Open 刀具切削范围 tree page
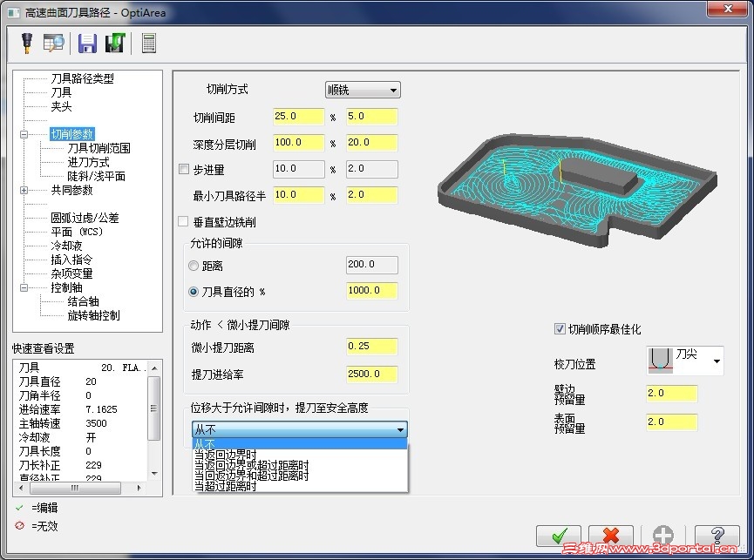 pos(99,148)
